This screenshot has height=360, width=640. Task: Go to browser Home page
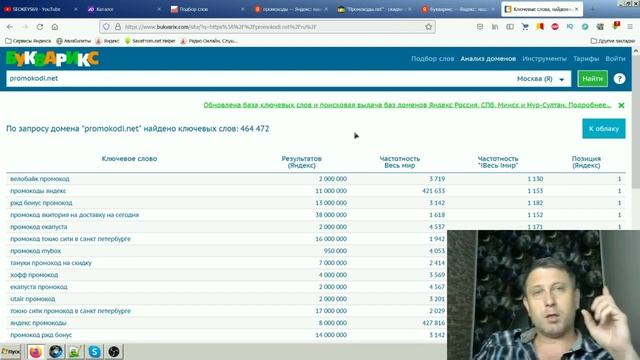pos(55,27)
